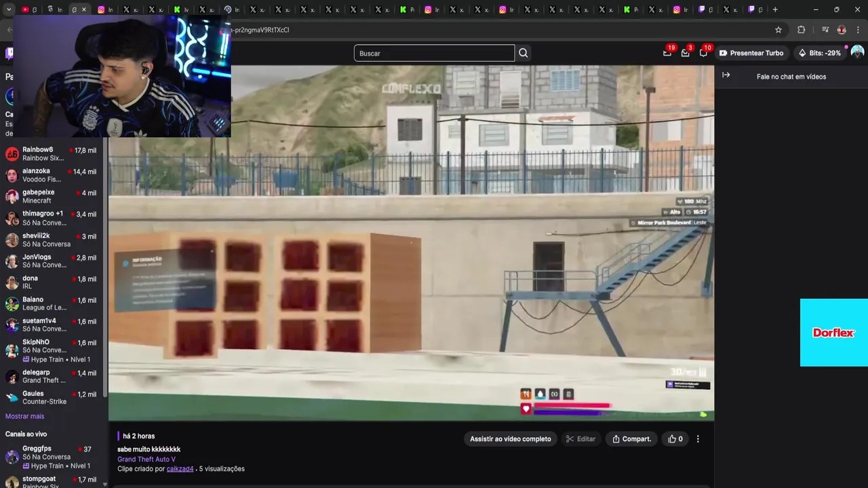Click the Greggfps Hype Train Nível 1 label

[x=56, y=466]
